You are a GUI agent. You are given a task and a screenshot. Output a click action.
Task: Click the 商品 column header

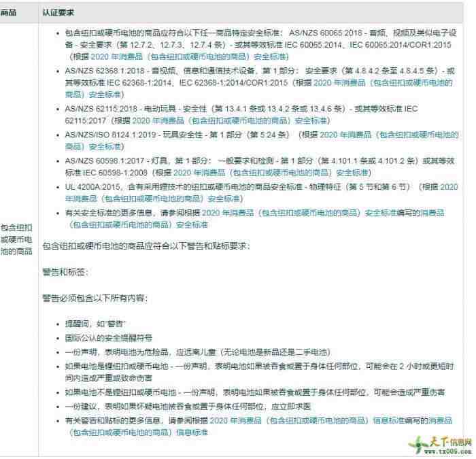(x=8, y=12)
